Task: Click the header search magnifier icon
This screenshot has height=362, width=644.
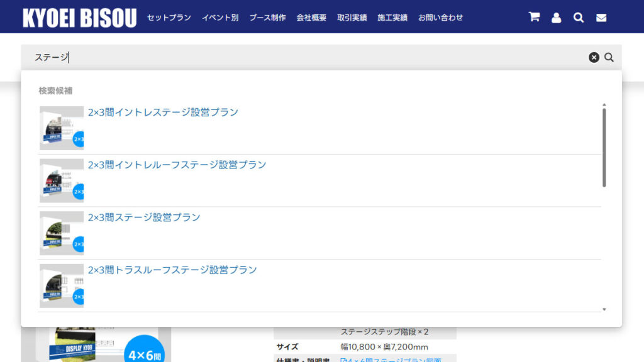Action: pos(579,18)
